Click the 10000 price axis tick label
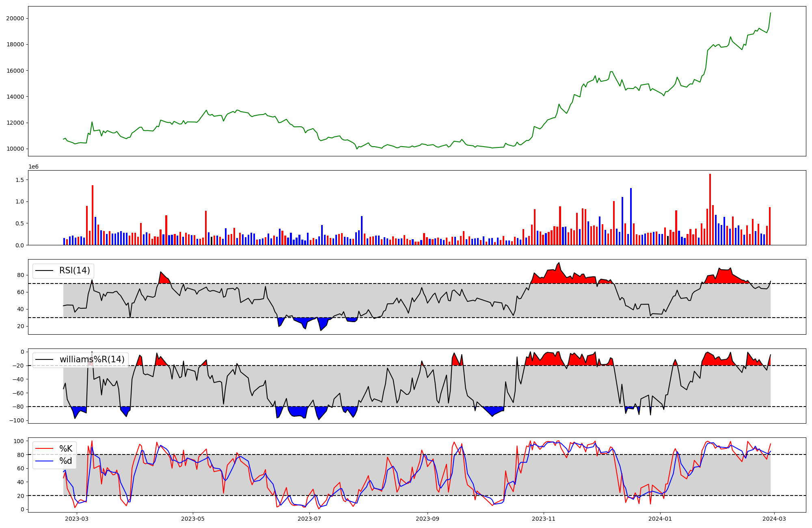Image resolution: width=812 pixels, height=528 pixels. click(x=15, y=149)
